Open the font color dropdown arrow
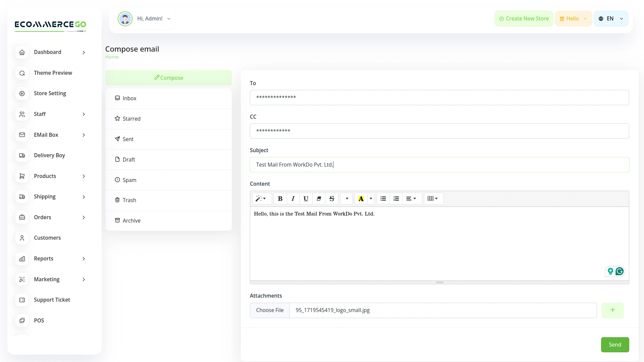The height and width of the screenshot is (362, 644). (x=371, y=198)
